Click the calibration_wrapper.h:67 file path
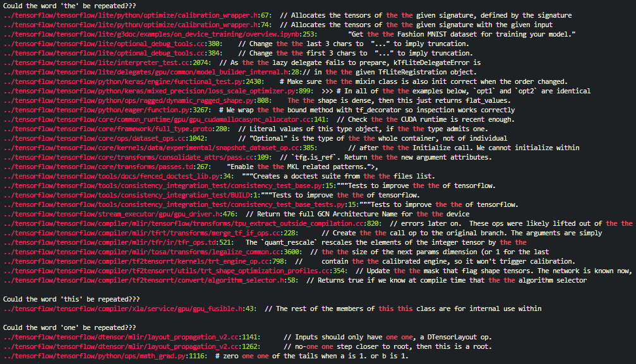The height and width of the screenshot is (364, 636). point(136,15)
